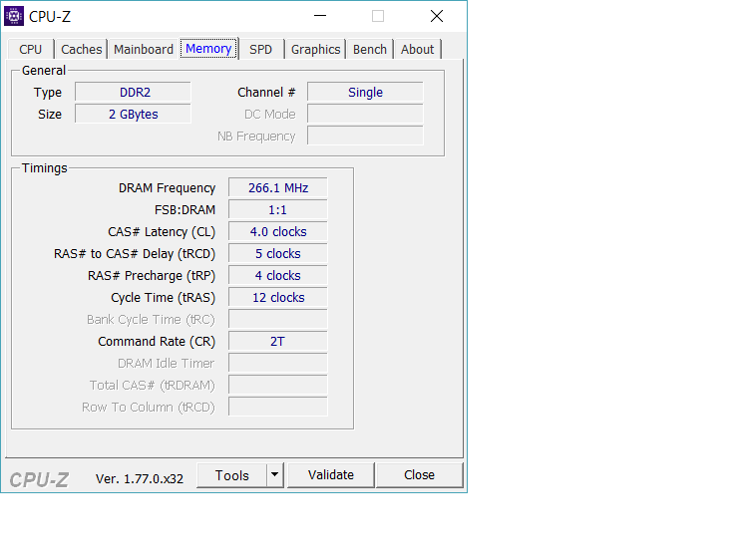This screenshot has height=560, width=738.
Task: Click the empty Total CAS# field
Action: tap(278, 385)
